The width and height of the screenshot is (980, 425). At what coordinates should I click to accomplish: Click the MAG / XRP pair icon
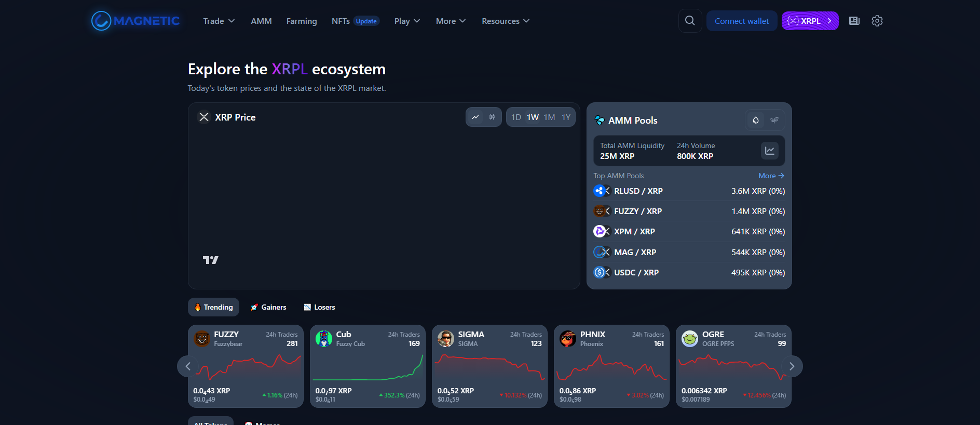click(602, 252)
